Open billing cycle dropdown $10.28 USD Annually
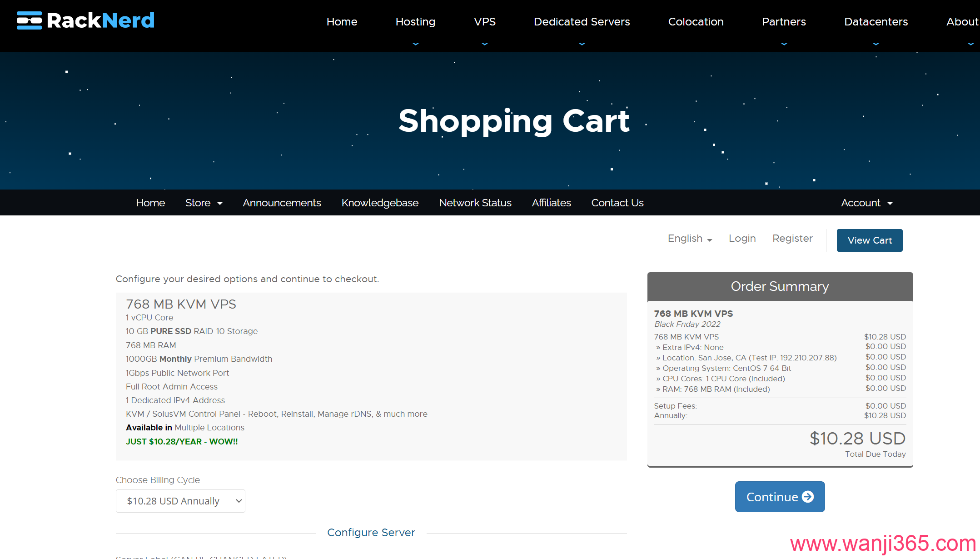Image resolution: width=980 pixels, height=559 pixels. pyautogui.click(x=180, y=501)
